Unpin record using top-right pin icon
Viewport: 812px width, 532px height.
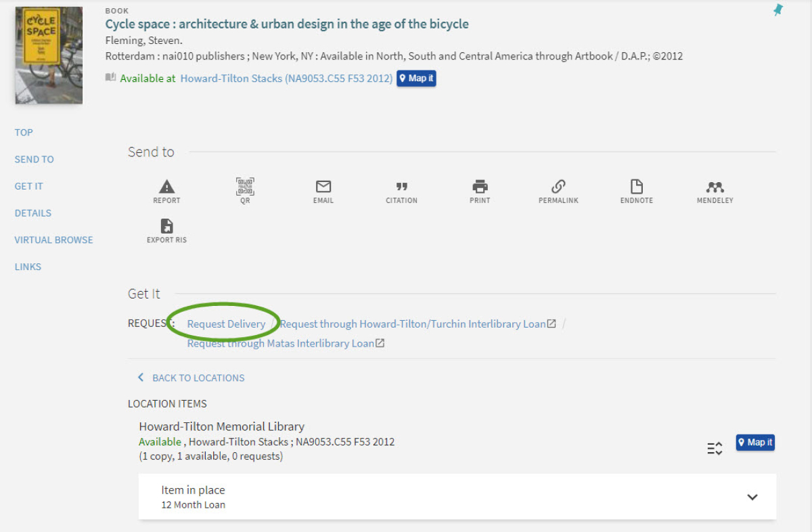click(x=778, y=10)
